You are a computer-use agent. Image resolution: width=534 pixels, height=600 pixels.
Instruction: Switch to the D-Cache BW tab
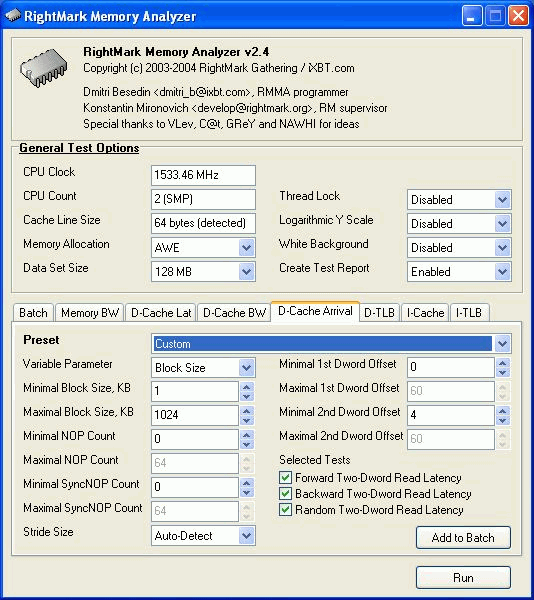point(234,313)
